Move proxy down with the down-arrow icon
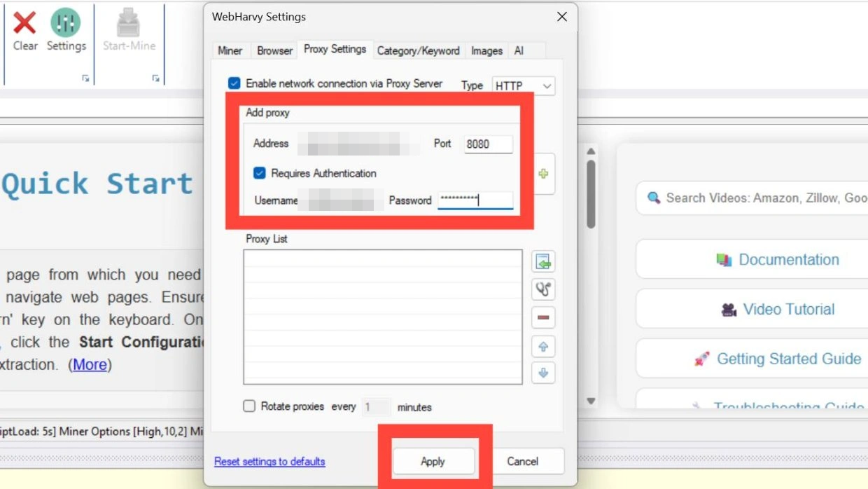 pos(543,373)
